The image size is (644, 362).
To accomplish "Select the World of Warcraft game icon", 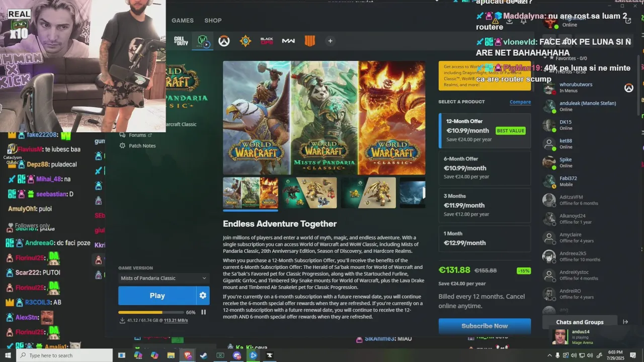I will pos(203,41).
